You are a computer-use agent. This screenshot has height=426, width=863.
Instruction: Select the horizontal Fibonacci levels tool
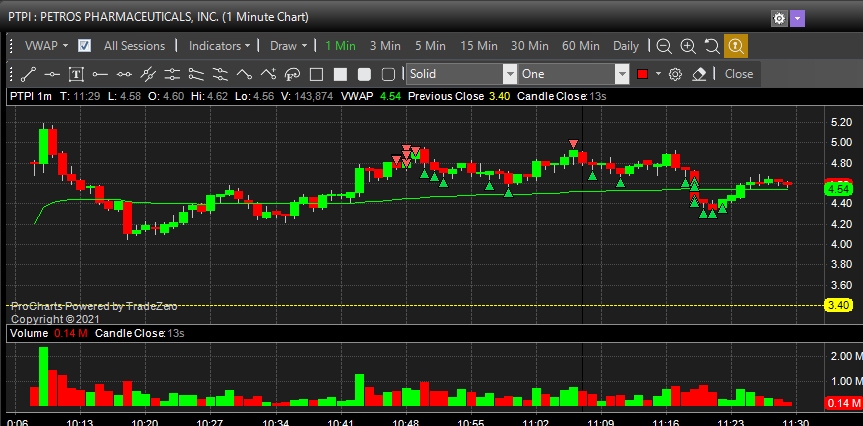[x=172, y=74]
